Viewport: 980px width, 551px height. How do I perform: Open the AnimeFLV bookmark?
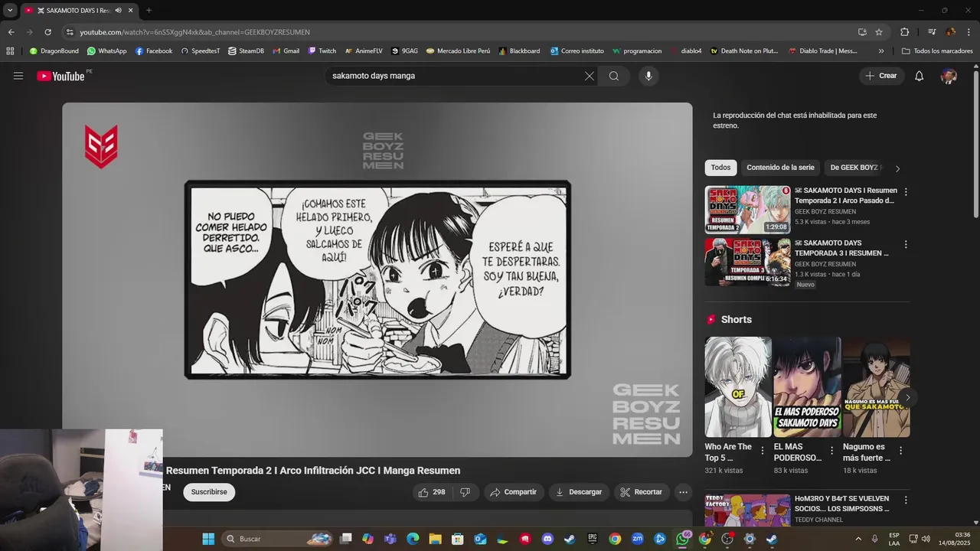point(364,51)
